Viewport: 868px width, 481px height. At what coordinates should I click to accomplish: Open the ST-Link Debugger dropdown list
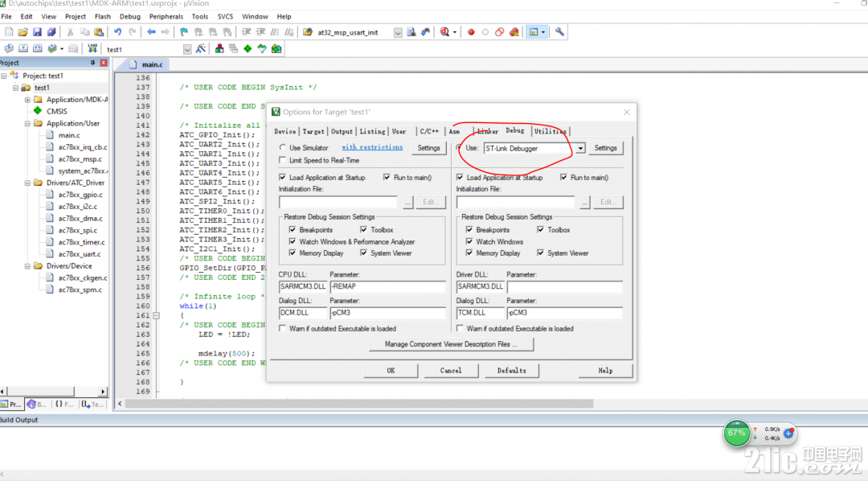pos(580,149)
